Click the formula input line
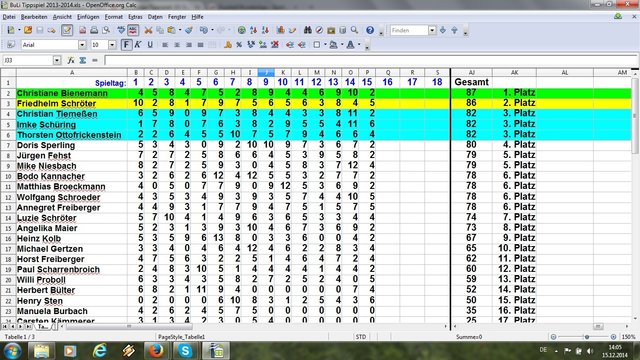This screenshot has width=640, height=360. point(371,60)
